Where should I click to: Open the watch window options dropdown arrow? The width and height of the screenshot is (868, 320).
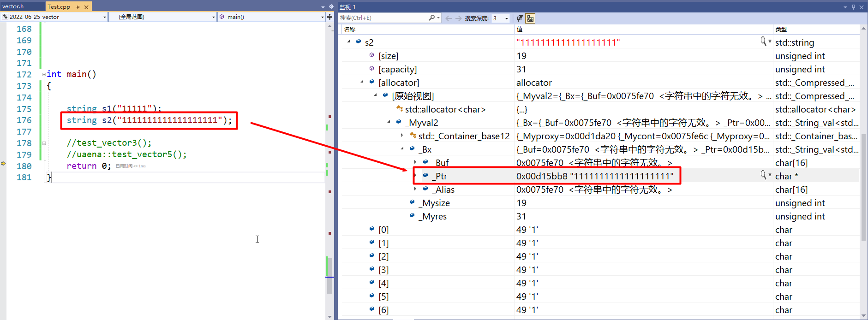[x=845, y=7]
